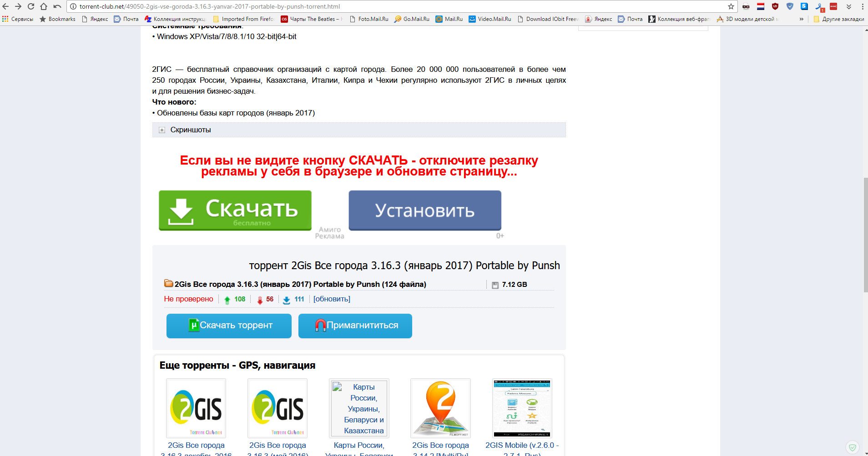Click the blue Установить button
The image size is (868, 456).
pos(425,210)
